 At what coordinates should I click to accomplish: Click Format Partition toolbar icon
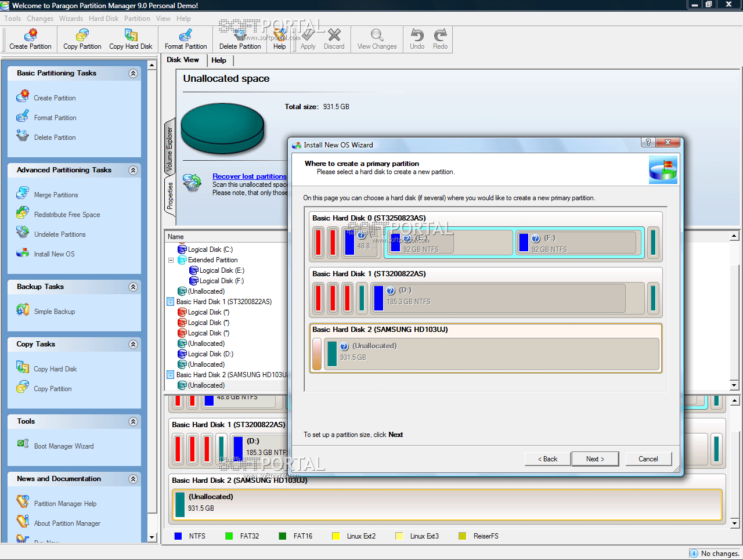point(186,35)
